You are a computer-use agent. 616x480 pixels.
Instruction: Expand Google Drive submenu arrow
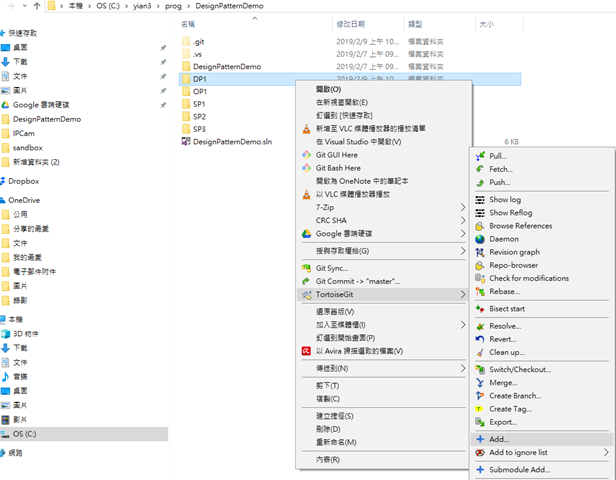click(x=463, y=234)
